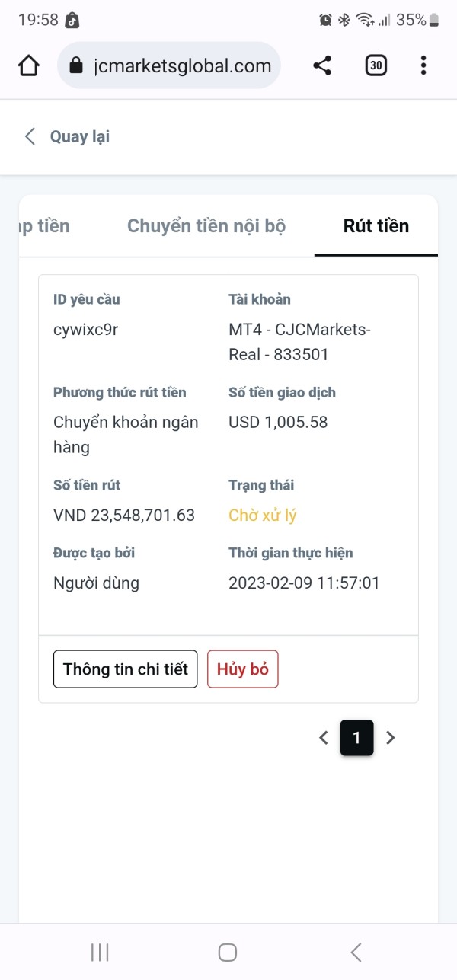This screenshot has width=457, height=980.
Task: Go to previous page with left chevron
Action: pos(324,737)
